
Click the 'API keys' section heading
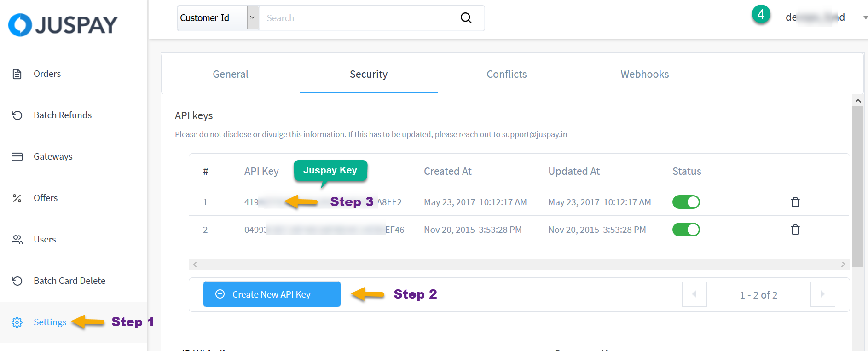click(194, 116)
